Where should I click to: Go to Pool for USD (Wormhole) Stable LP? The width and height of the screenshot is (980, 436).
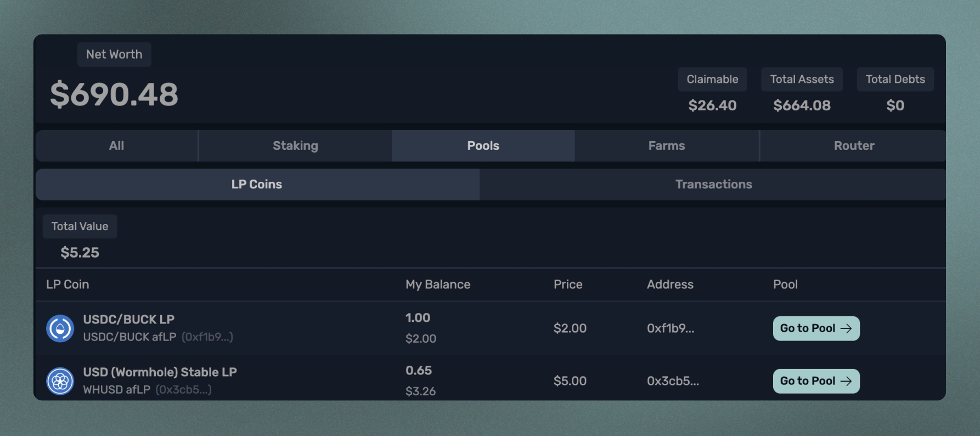pos(816,381)
